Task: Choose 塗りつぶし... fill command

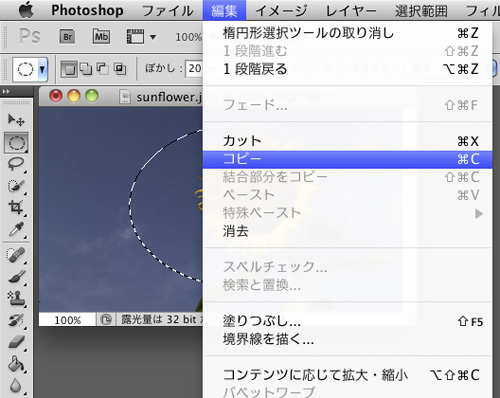Action: (x=348, y=321)
